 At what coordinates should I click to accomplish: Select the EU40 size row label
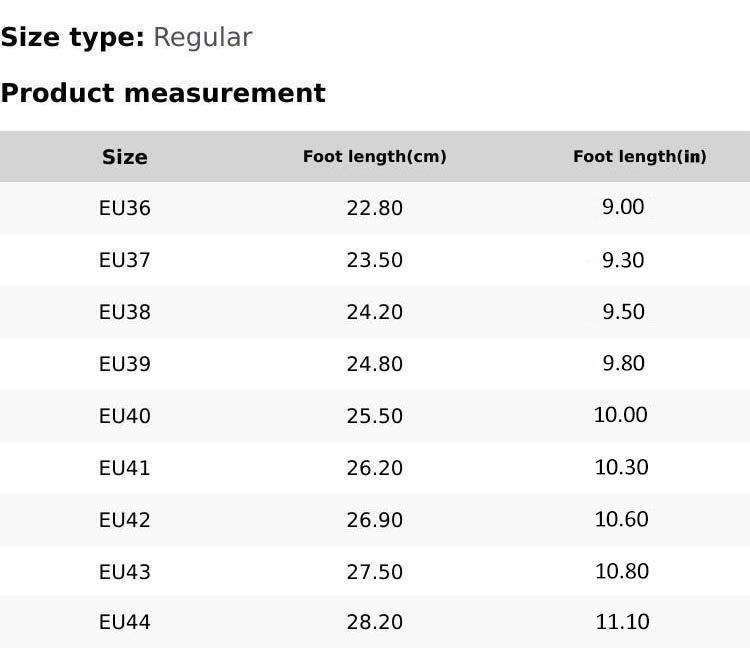pos(125,416)
